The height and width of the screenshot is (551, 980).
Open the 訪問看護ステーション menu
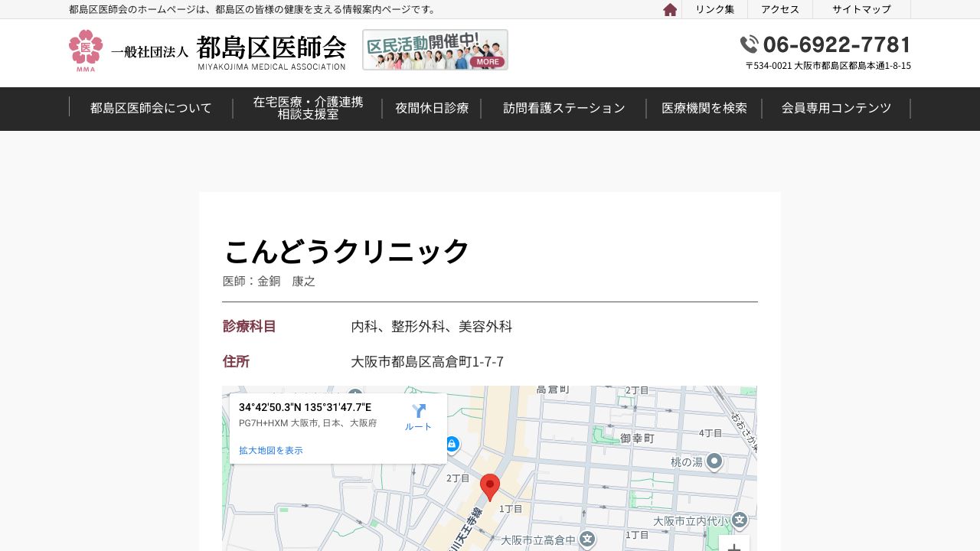[x=563, y=108]
